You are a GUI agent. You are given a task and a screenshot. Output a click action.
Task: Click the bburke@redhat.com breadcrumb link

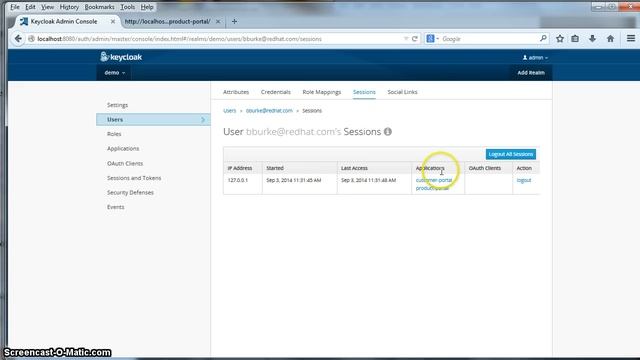click(x=269, y=111)
